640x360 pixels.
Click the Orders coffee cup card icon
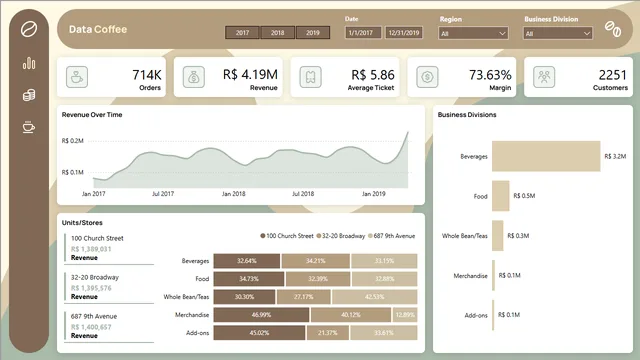[77, 77]
